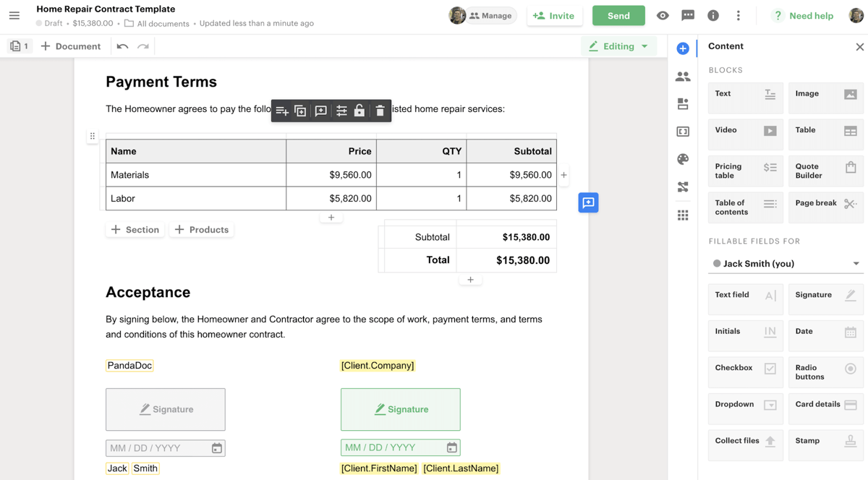868x480 pixels.
Task: Open the chat comments icon in header
Action: 688,16
